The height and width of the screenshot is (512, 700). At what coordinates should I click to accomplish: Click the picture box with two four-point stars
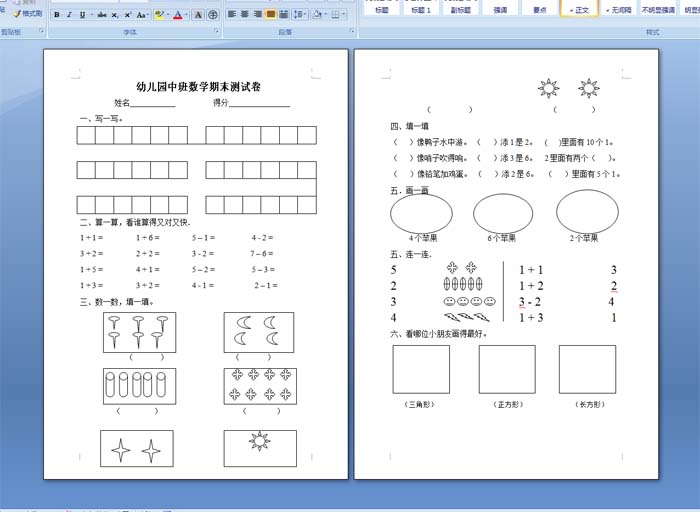(x=137, y=449)
